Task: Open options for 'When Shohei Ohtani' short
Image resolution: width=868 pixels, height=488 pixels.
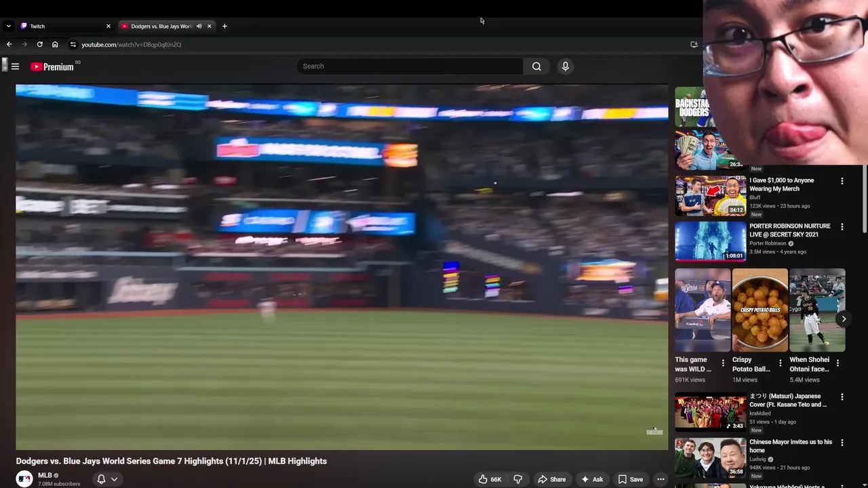Action: (x=837, y=363)
